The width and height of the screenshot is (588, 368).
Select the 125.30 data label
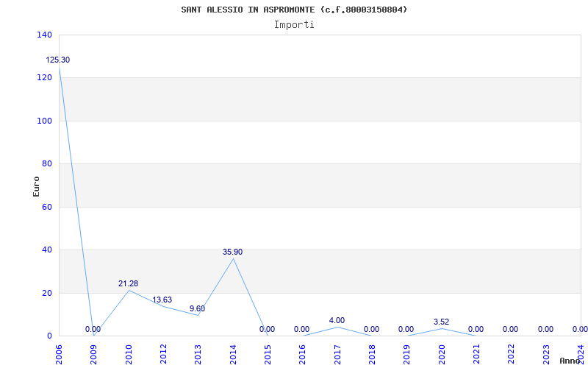[x=58, y=60]
